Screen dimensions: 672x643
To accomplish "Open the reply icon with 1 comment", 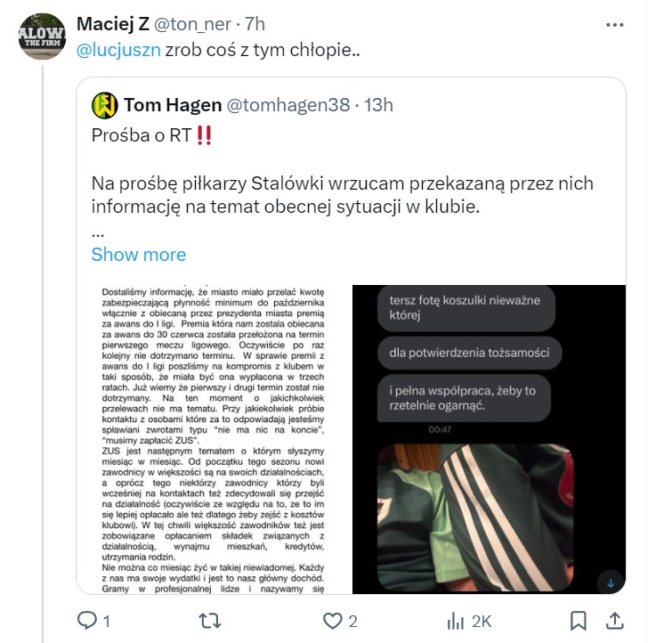I will [87, 620].
